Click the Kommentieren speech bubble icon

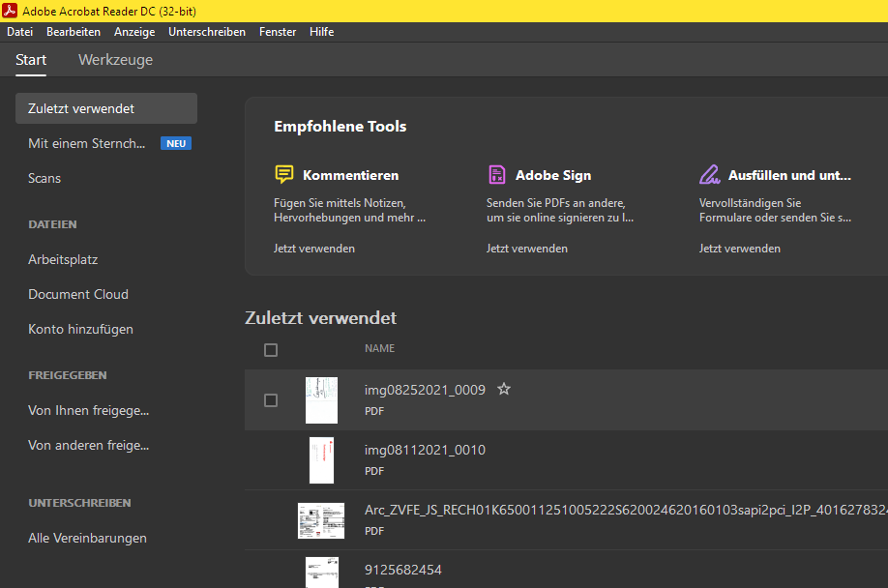(283, 175)
